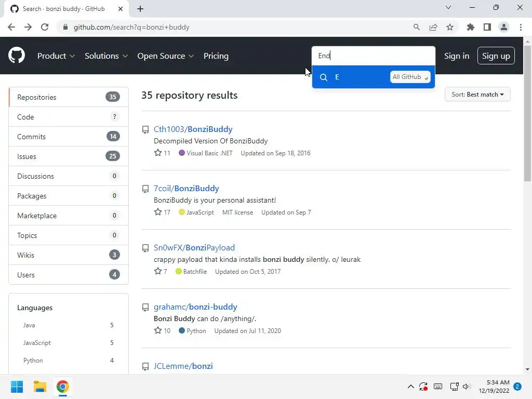Open the Pricing page

(216, 56)
